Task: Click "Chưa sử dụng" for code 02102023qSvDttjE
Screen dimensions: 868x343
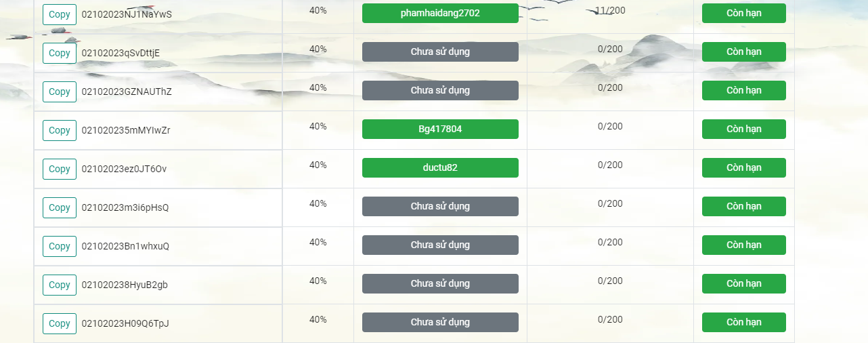Action: pyautogui.click(x=440, y=52)
